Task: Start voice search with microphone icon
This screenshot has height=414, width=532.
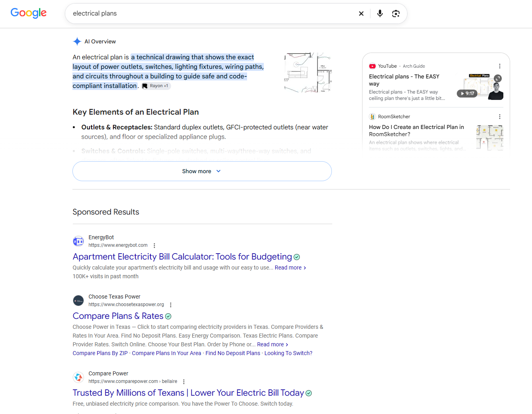Action: pos(380,14)
